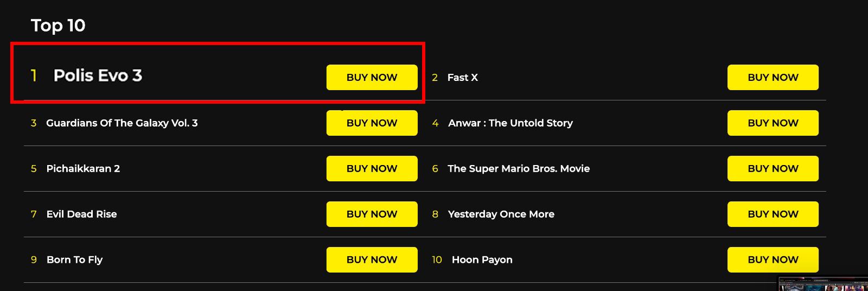The width and height of the screenshot is (868, 291).
Task: Open the Yesterday Once More title
Action: [501, 214]
